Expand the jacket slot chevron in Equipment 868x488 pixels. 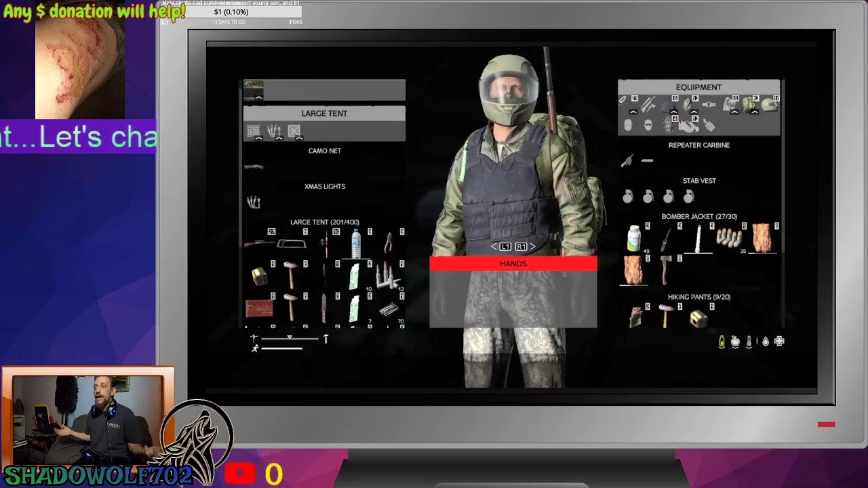pyautogui.click(x=734, y=112)
